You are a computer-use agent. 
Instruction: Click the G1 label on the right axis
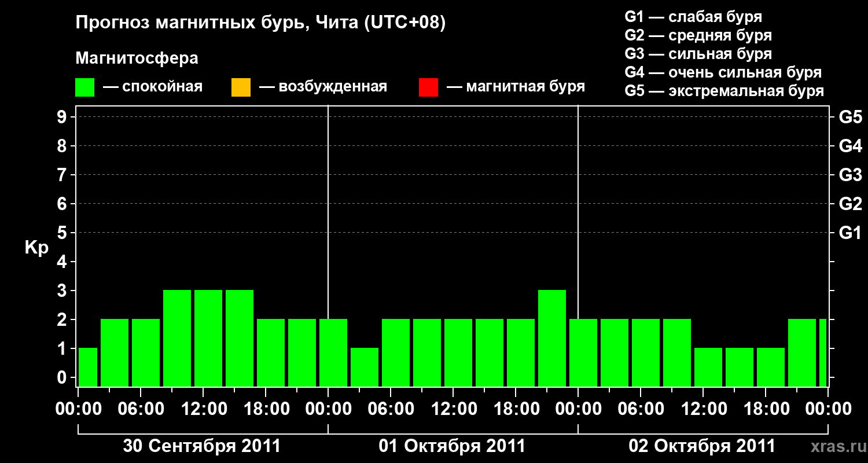(851, 233)
